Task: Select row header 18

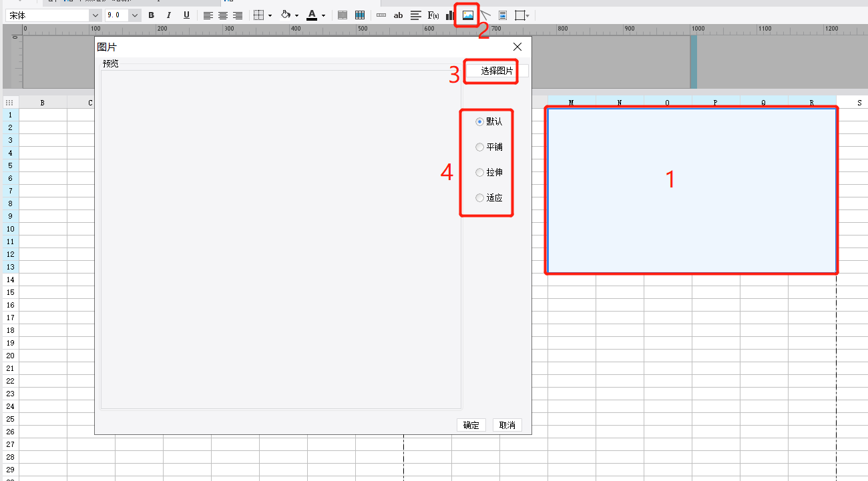Action: 10,330
